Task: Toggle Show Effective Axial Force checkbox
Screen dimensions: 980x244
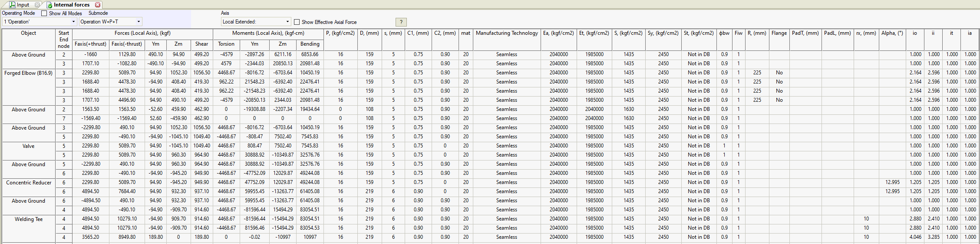Action: click(297, 22)
